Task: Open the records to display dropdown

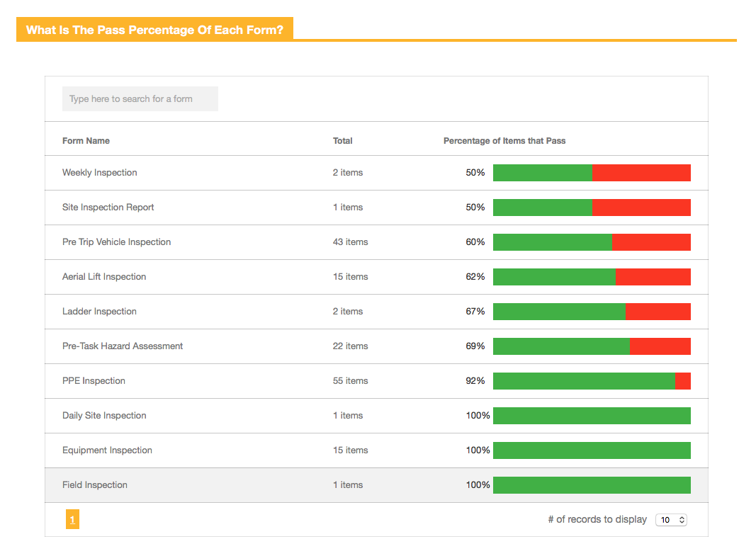Action: (x=671, y=520)
